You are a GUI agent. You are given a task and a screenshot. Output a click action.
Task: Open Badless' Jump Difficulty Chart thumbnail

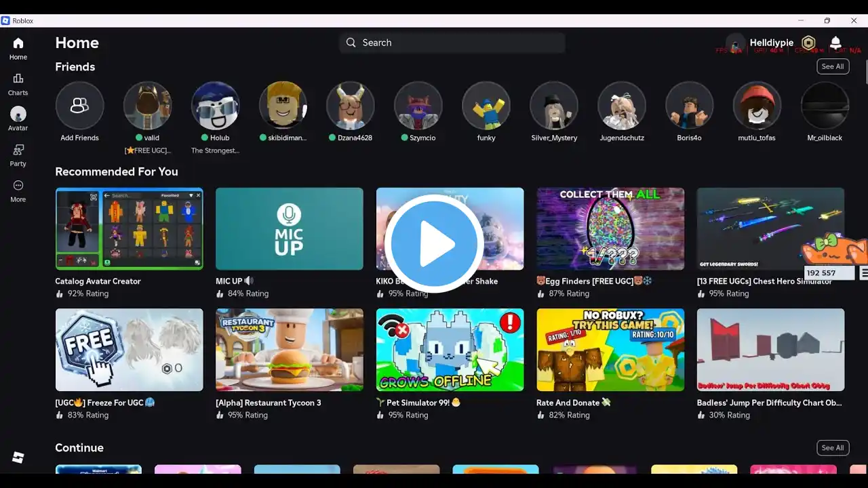click(770, 350)
